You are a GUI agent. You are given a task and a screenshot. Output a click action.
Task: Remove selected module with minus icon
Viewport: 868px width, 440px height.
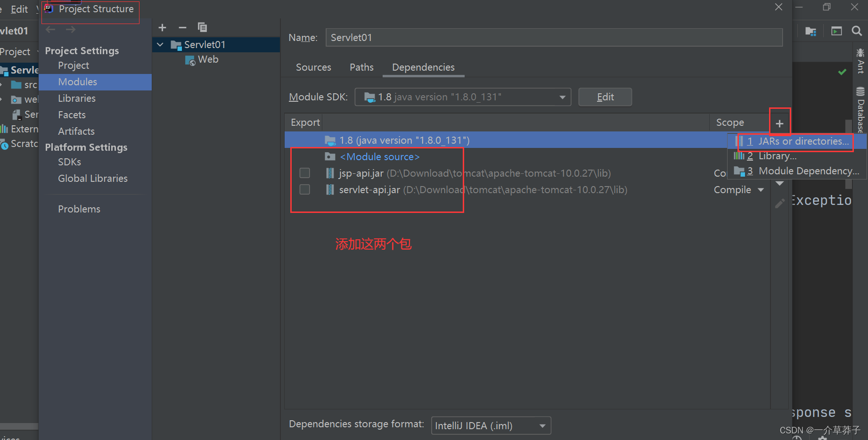(182, 27)
